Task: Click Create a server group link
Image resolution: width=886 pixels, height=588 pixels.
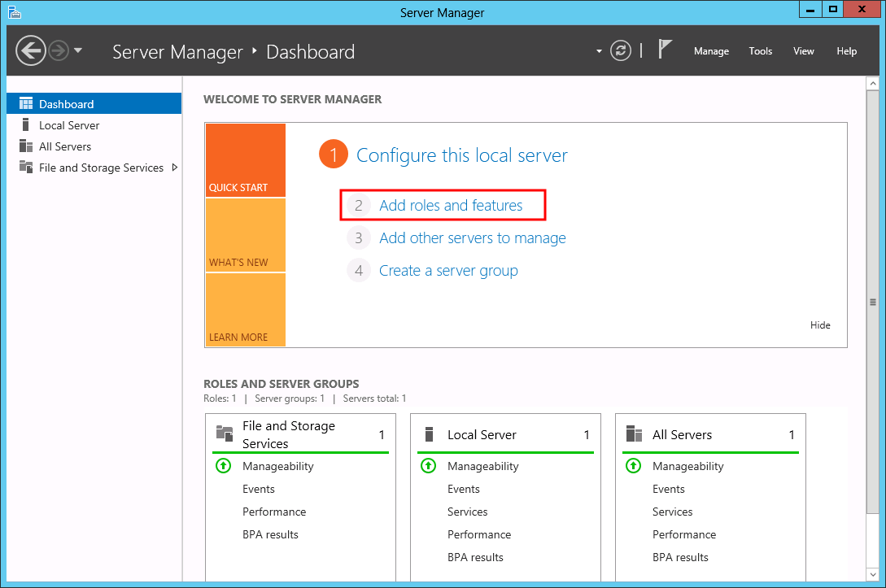Action: 448,271
